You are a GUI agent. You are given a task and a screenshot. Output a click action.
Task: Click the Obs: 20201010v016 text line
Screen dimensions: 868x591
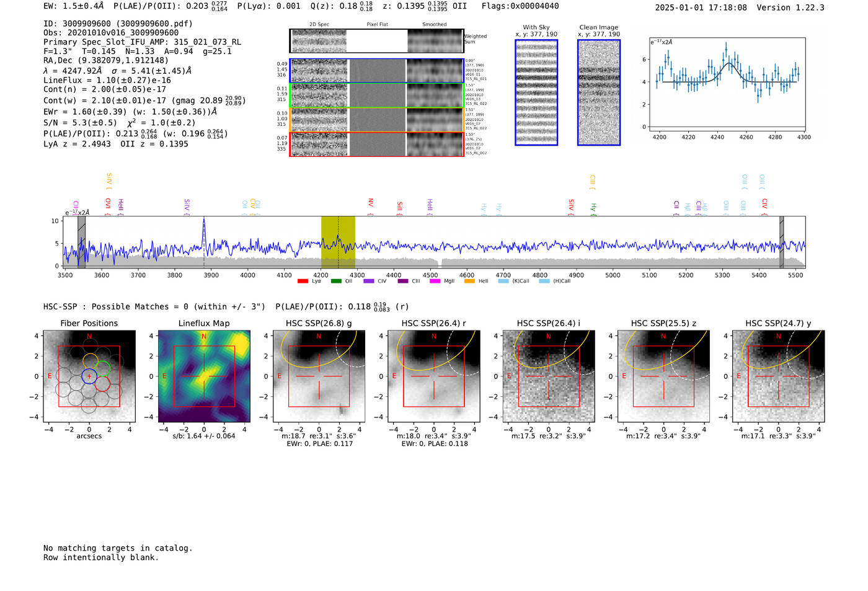111,33
